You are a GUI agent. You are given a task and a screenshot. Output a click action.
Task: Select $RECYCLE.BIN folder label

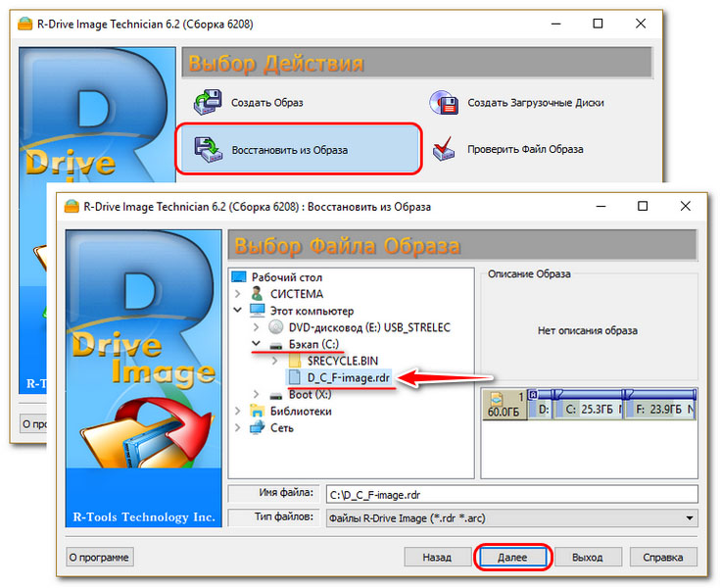click(x=343, y=361)
